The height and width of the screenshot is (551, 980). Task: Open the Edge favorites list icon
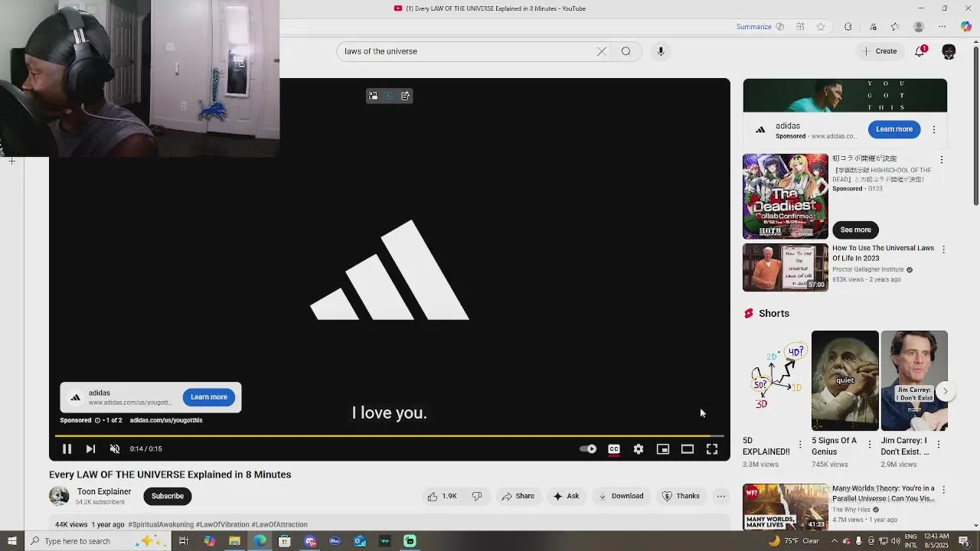[x=895, y=27]
